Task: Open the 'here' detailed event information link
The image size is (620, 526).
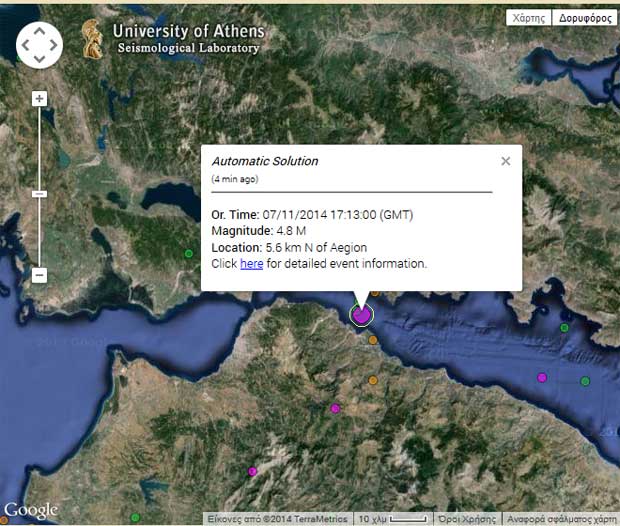Action: coord(251,264)
